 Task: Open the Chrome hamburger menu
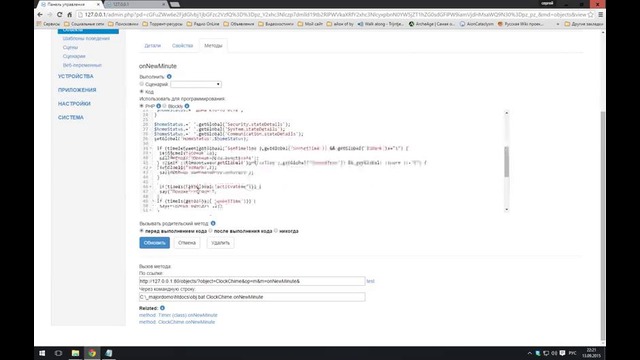coord(600,14)
